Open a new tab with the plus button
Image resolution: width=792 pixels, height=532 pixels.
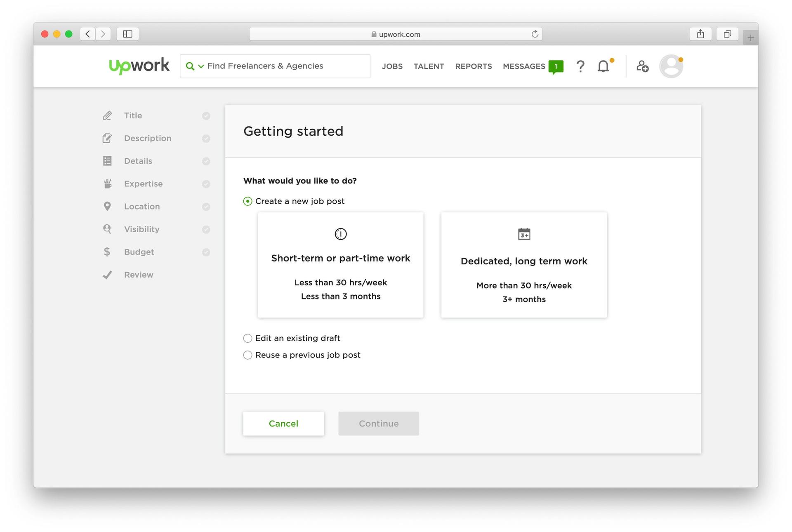pyautogui.click(x=751, y=38)
